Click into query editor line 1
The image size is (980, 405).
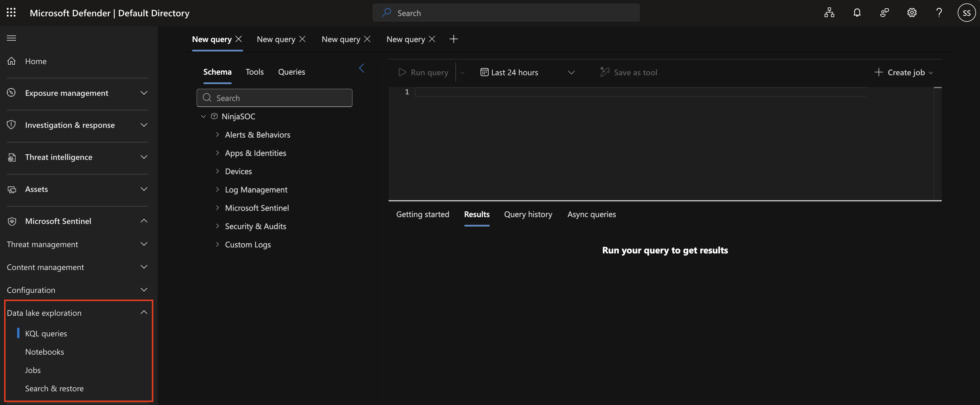tap(641, 92)
